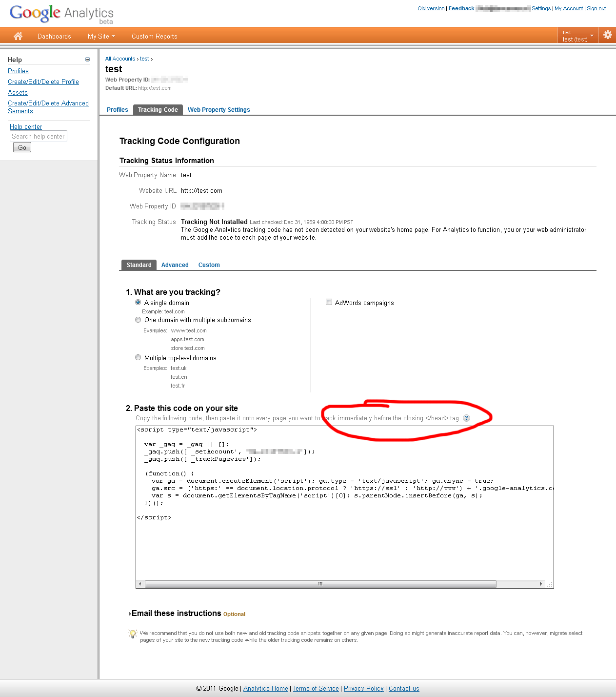Viewport: 616px width, 697px height.
Task: Click the 'http://test.com' website URL value
Action: click(201, 191)
